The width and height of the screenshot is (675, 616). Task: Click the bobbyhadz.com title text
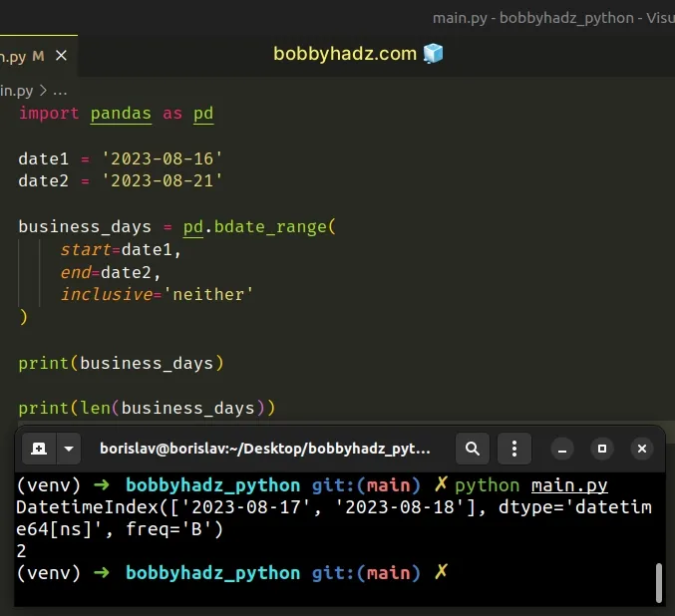coord(345,54)
